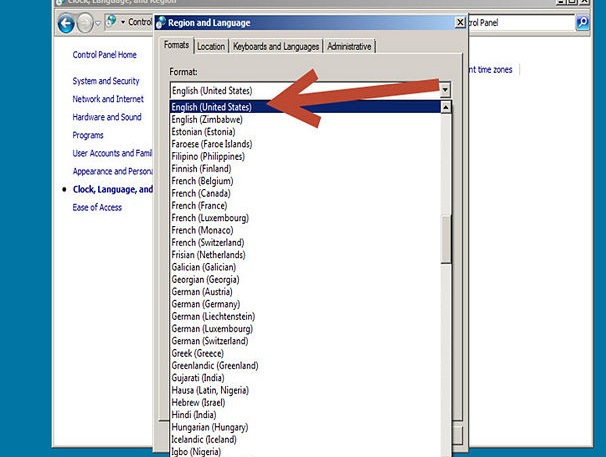Select German (Luxembourg)
Viewport: 606px width, 457px height.
point(305,329)
